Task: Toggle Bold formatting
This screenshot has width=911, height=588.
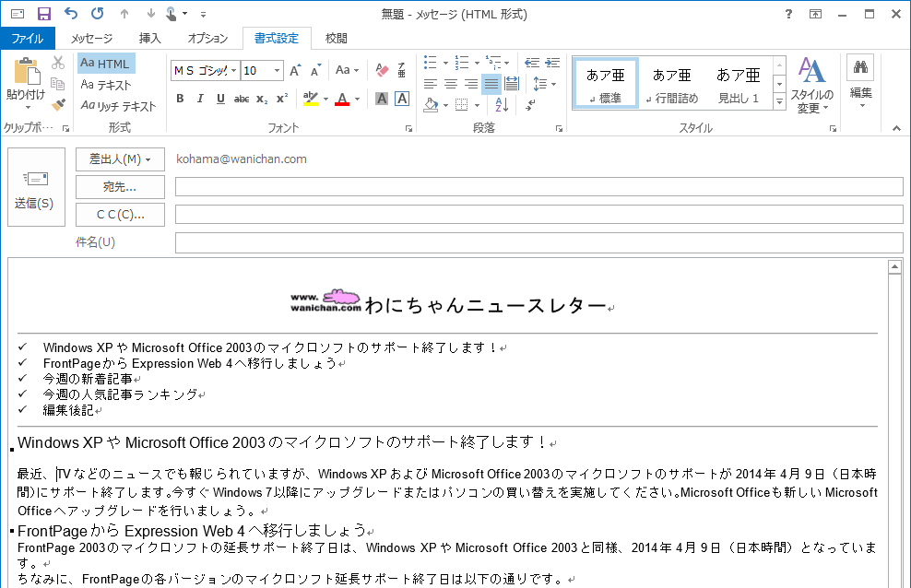Action: [180, 99]
